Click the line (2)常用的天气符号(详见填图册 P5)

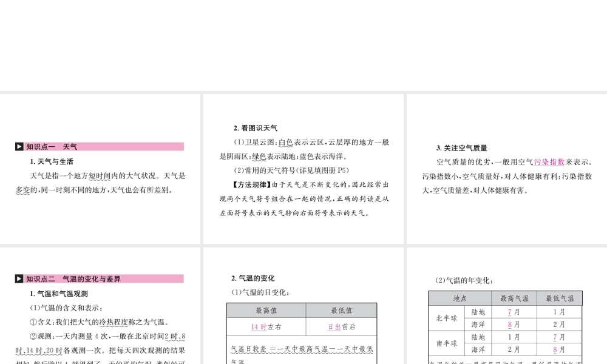click(x=291, y=170)
